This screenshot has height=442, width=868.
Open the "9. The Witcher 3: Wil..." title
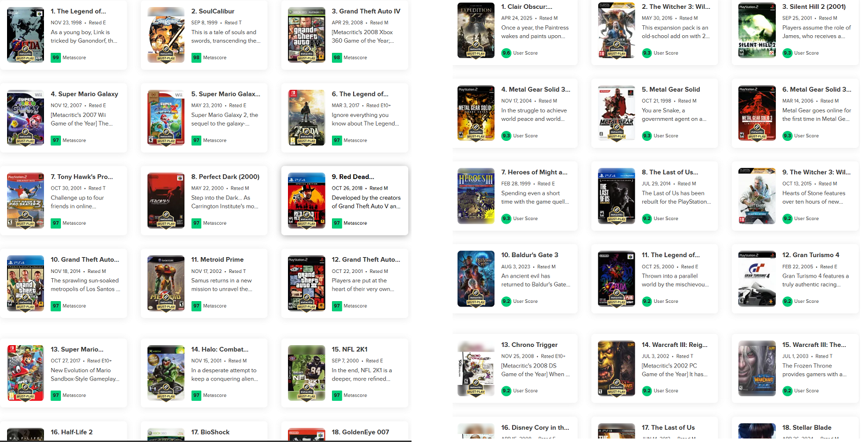(816, 172)
